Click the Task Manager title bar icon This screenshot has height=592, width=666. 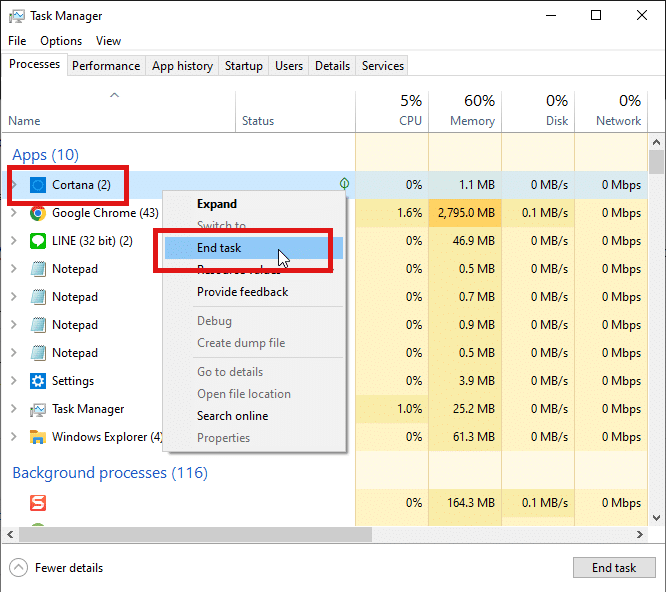[17, 16]
